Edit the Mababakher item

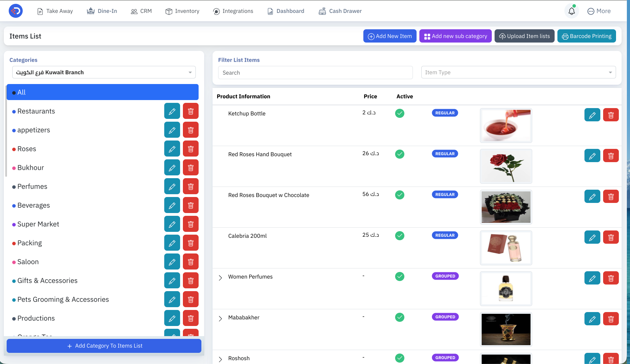tap(592, 319)
